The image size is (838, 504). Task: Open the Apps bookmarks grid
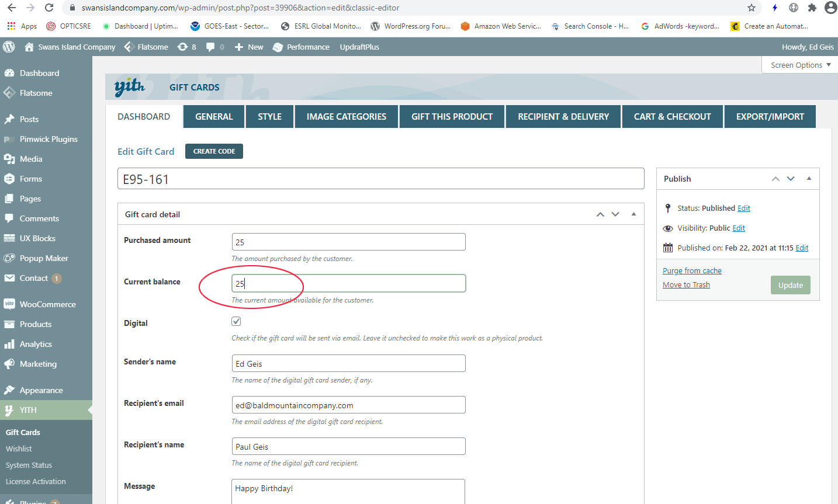tap(22, 26)
